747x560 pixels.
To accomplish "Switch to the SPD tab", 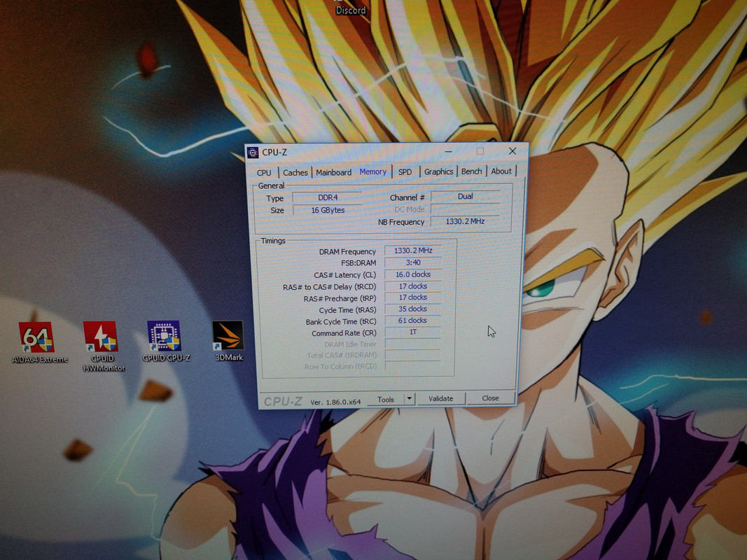I will (405, 172).
